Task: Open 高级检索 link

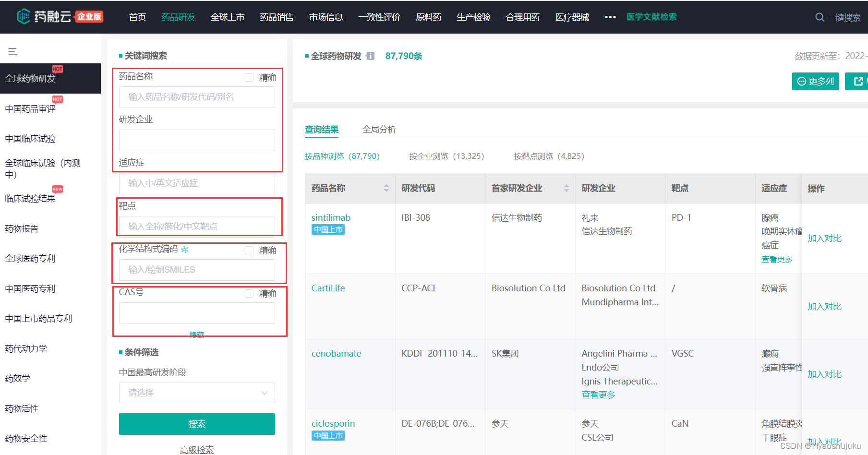Action: coord(197,450)
